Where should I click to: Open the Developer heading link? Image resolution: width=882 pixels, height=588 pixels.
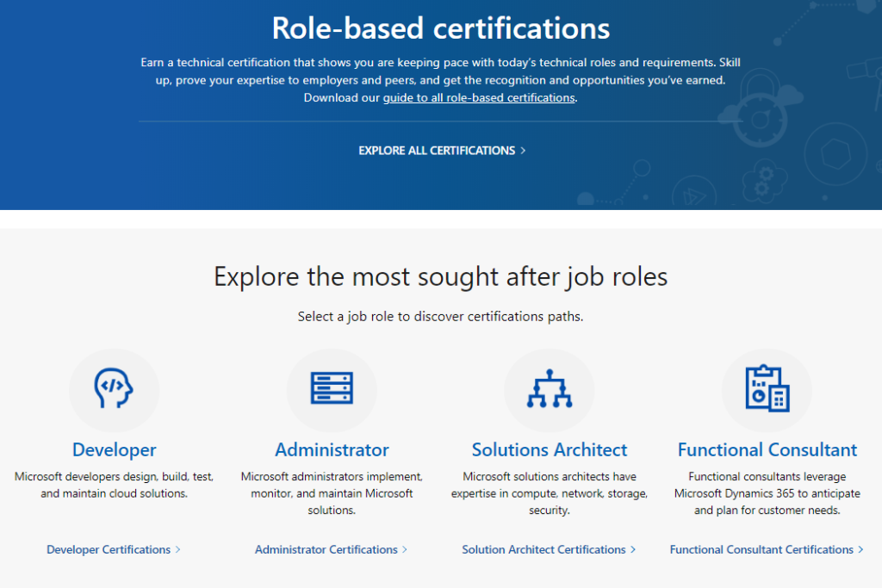[x=115, y=449]
